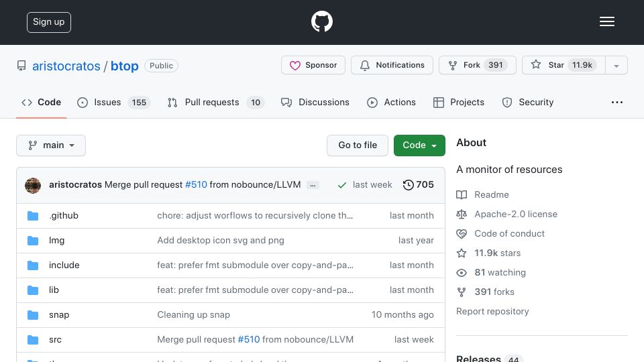Go to the Discussions tab
644x362 pixels.
315,102
